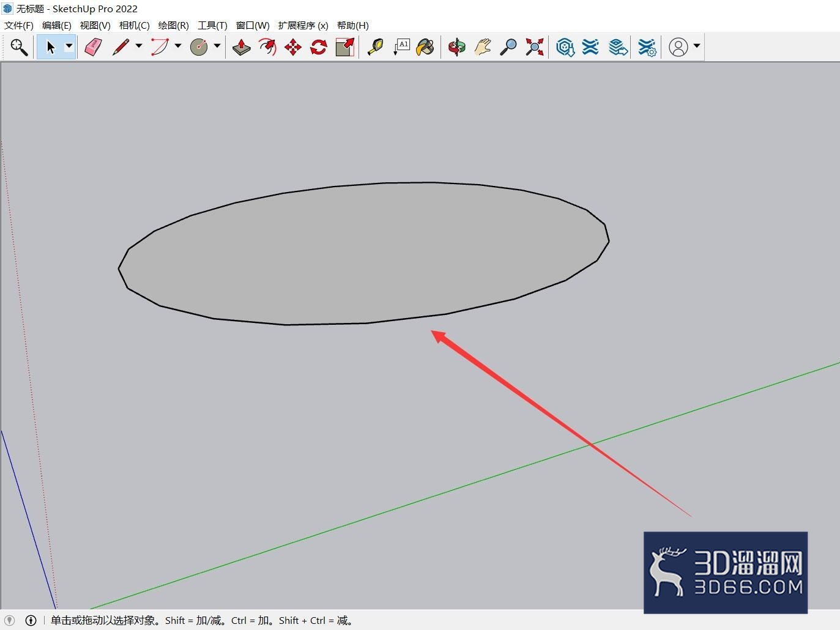This screenshot has width=840, height=630.
Task: Open the 窗口(W) menu
Action: pos(253,25)
